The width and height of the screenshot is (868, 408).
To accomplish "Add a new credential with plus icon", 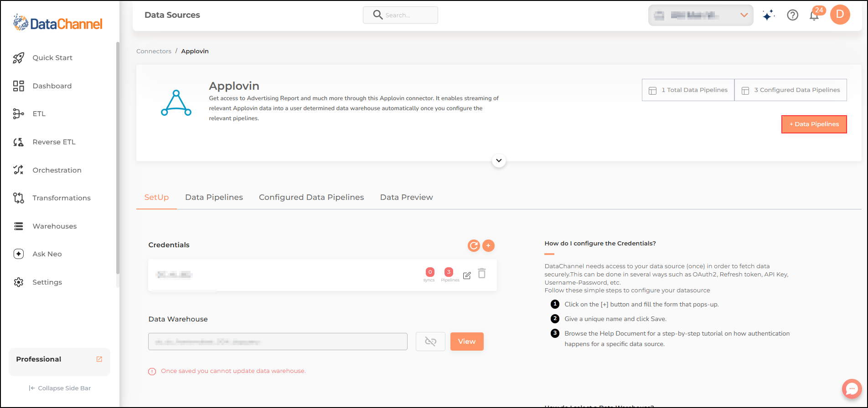I will (488, 246).
